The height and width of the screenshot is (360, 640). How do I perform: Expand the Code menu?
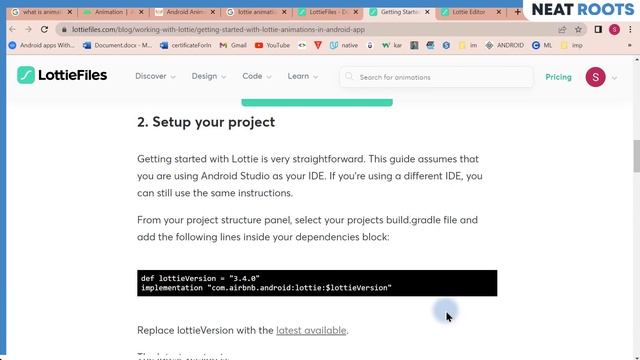pyautogui.click(x=257, y=76)
